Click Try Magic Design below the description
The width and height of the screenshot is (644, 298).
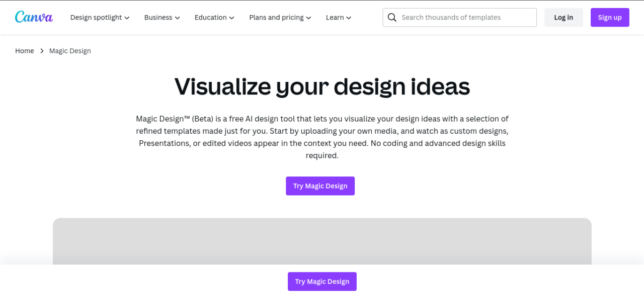coord(320,186)
